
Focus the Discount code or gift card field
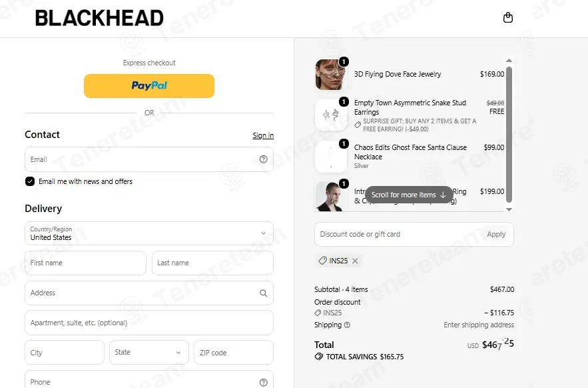tap(398, 234)
